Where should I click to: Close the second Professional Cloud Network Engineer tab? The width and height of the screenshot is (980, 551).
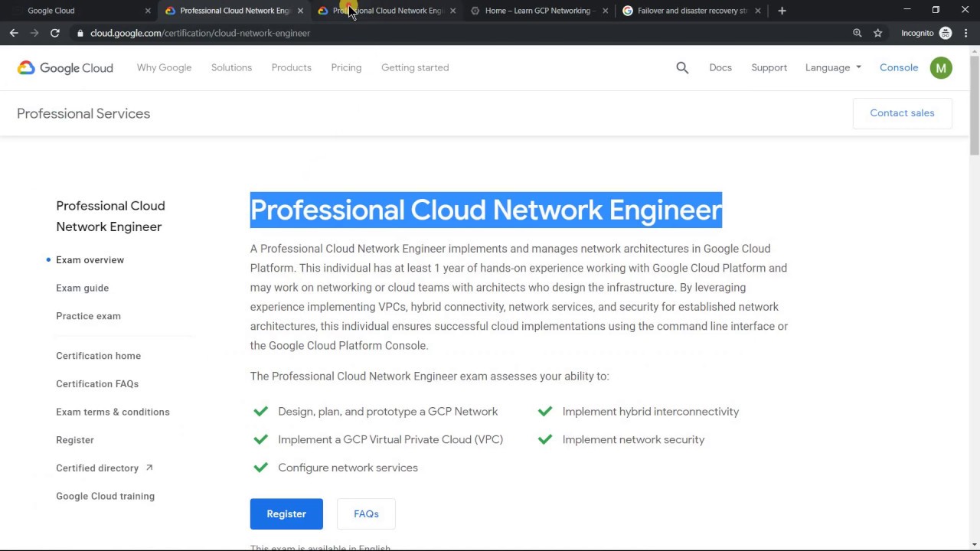[x=452, y=11]
